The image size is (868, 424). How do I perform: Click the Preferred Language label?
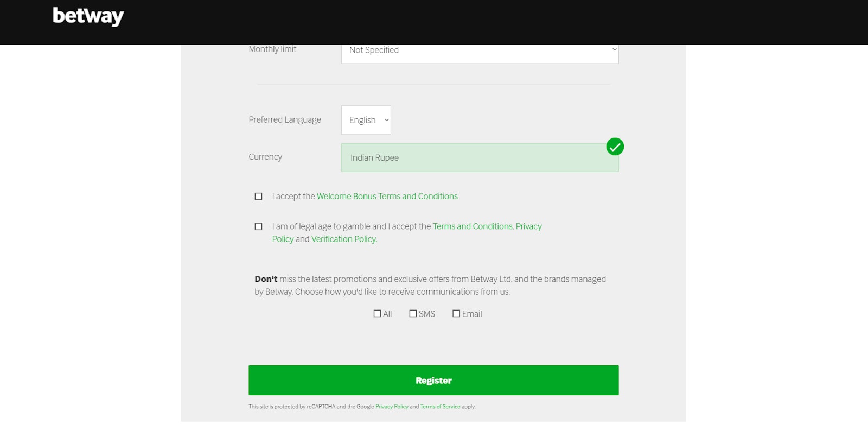[285, 120]
